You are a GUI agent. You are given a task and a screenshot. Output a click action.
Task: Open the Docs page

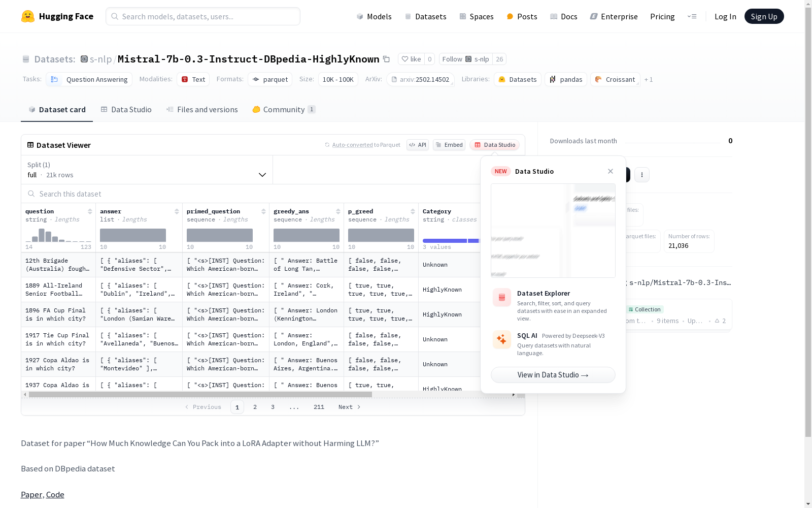click(x=564, y=16)
